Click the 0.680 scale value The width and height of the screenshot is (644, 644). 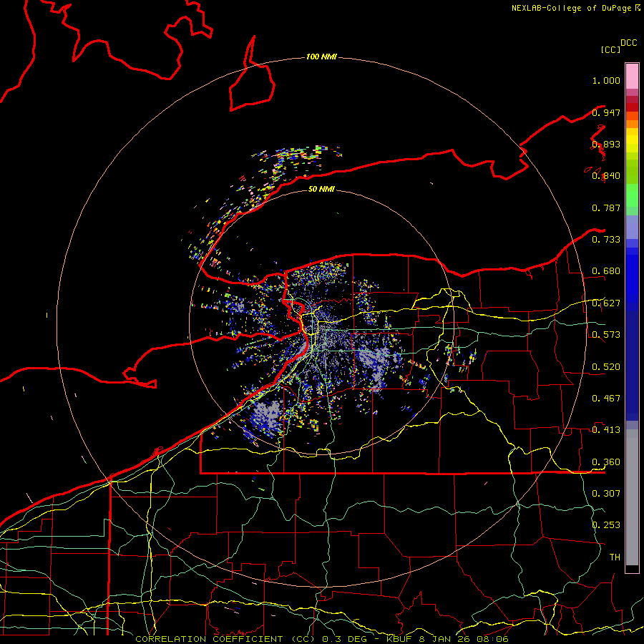pyautogui.click(x=606, y=271)
